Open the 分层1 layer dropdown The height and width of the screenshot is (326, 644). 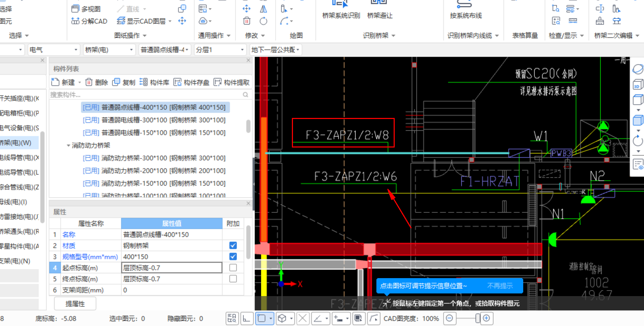pyautogui.click(x=220, y=50)
